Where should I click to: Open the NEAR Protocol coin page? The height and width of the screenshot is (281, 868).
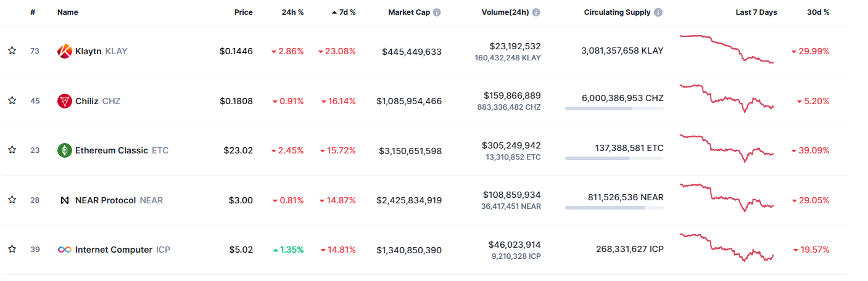(105, 200)
